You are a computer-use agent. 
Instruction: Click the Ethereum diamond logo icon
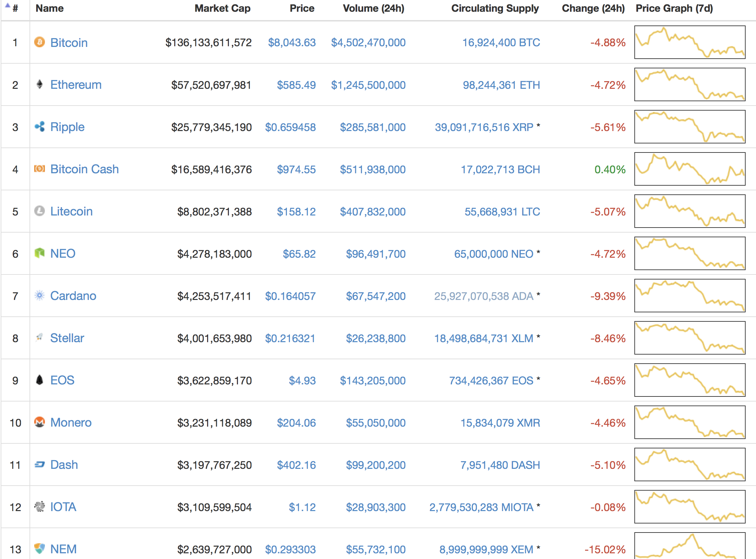click(40, 84)
